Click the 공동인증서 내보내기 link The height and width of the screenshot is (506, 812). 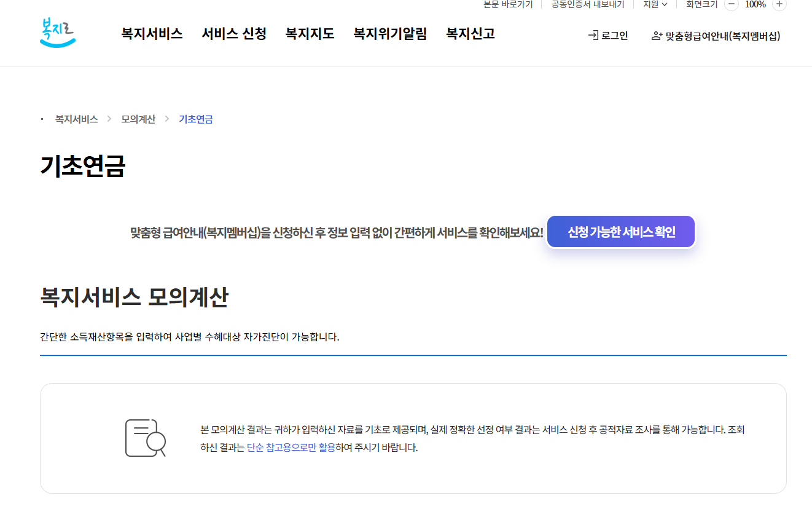click(x=587, y=4)
